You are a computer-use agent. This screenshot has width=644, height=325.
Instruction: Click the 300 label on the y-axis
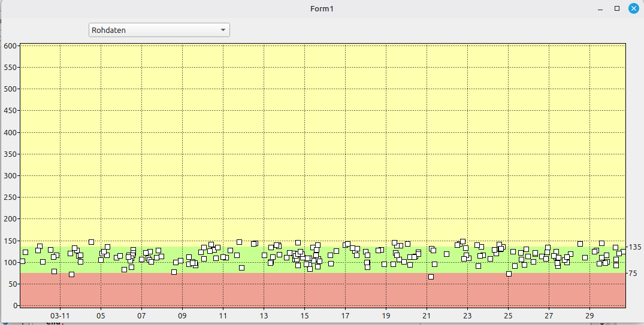coord(10,176)
